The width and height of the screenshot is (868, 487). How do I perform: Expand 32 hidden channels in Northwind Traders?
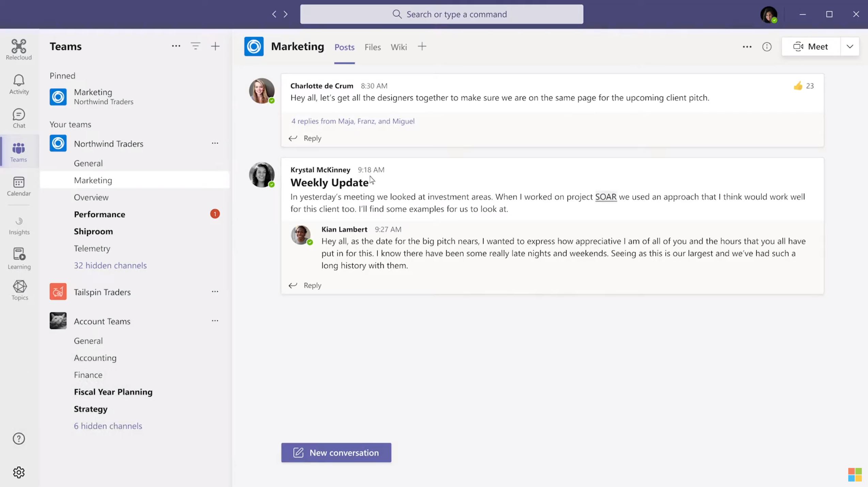110,265
